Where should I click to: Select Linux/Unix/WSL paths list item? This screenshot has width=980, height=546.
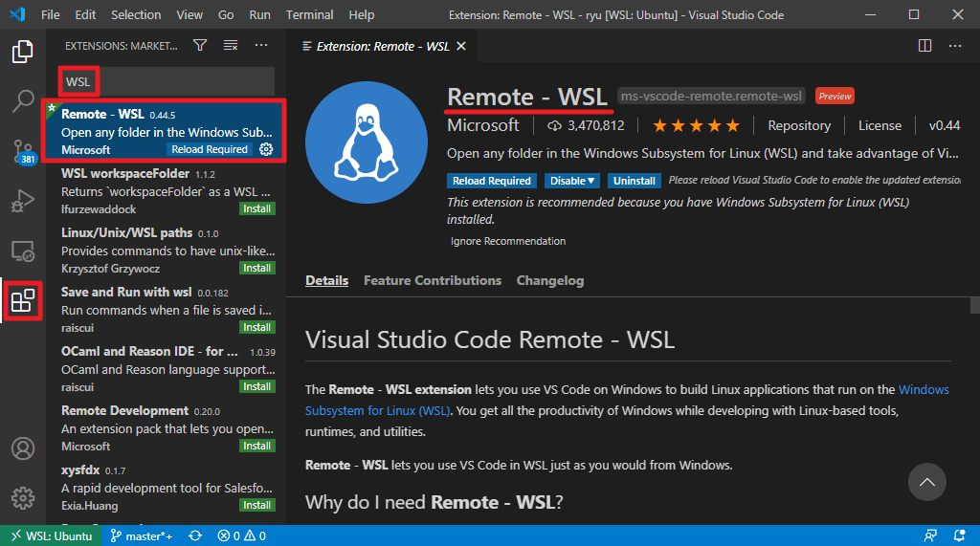point(165,250)
